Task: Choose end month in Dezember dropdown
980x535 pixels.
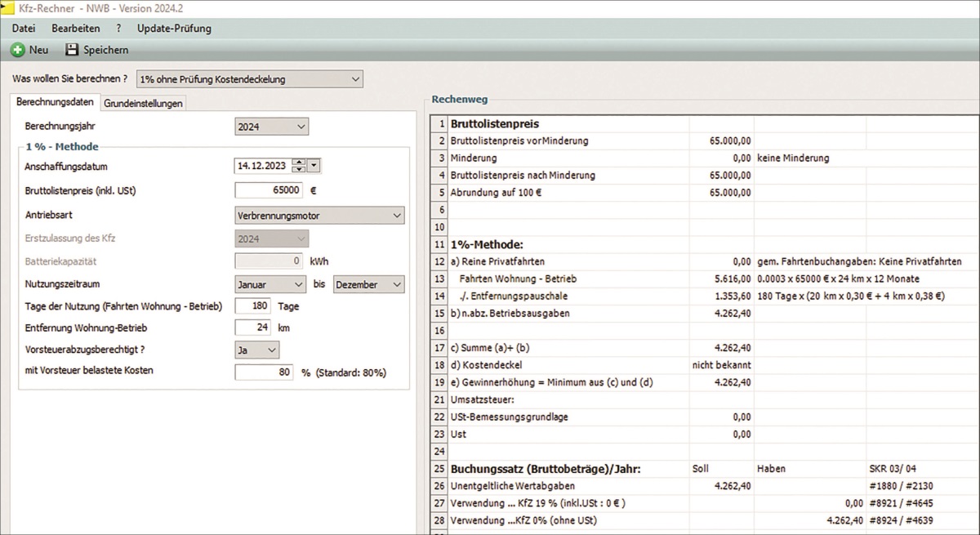Action: coord(368,284)
